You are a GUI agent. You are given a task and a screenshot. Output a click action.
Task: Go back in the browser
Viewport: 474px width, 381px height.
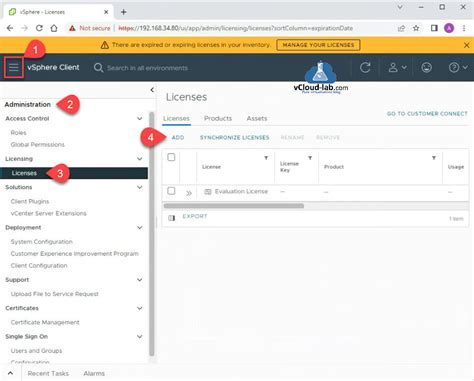tap(10, 28)
